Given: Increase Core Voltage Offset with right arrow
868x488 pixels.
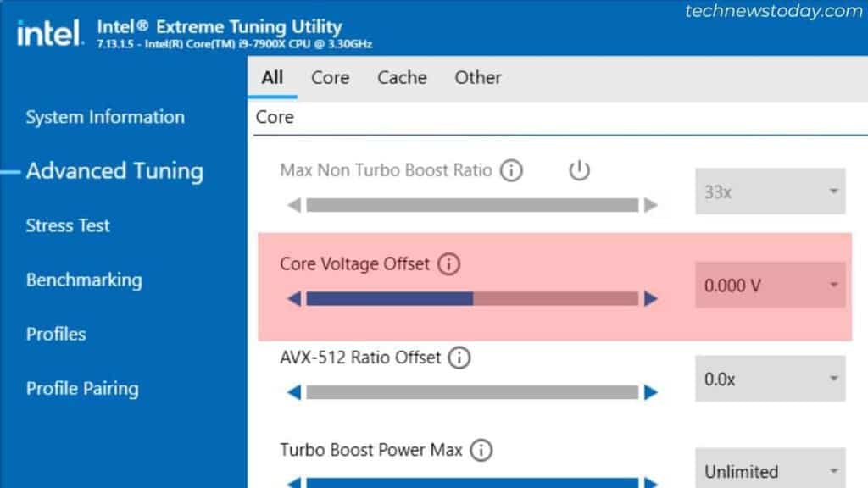Looking at the screenshot, I should click(651, 299).
